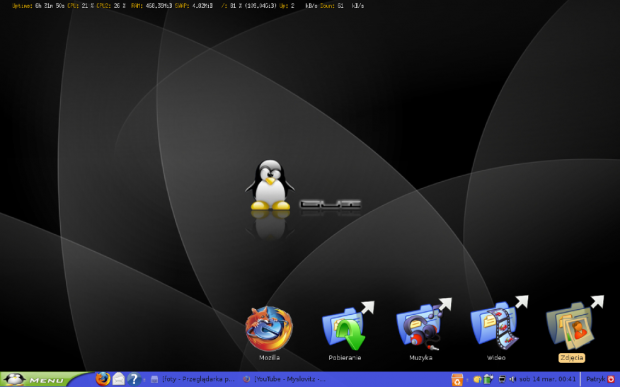620x387 pixels.
Task: Click the Pobieranie label text
Action: point(345,358)
